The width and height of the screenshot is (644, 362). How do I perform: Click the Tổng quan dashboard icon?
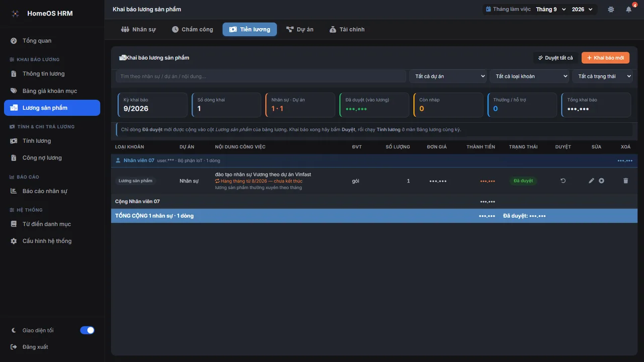click(14, 41)
